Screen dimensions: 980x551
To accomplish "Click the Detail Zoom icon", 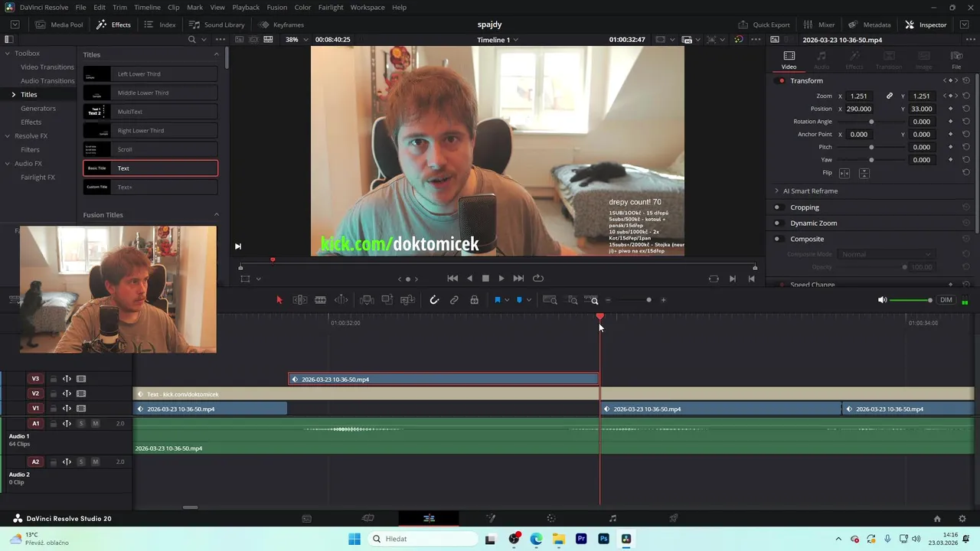I will 573,300.
